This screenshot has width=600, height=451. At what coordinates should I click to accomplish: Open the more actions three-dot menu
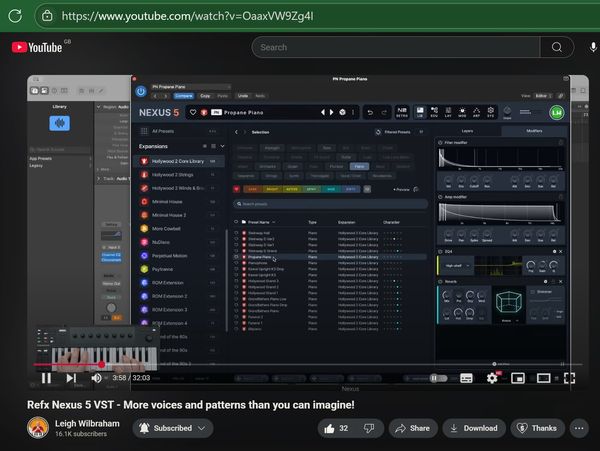pos(579,428)
